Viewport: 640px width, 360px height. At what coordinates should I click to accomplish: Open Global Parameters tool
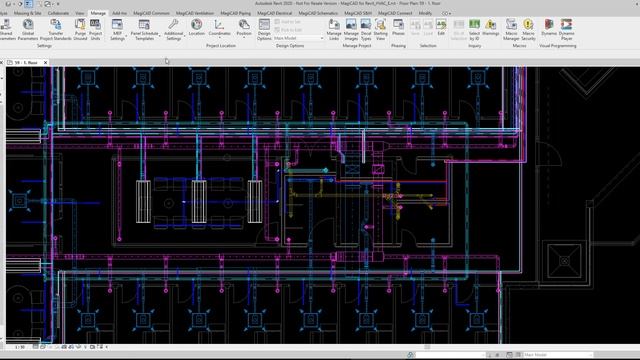tap(28, 29)
